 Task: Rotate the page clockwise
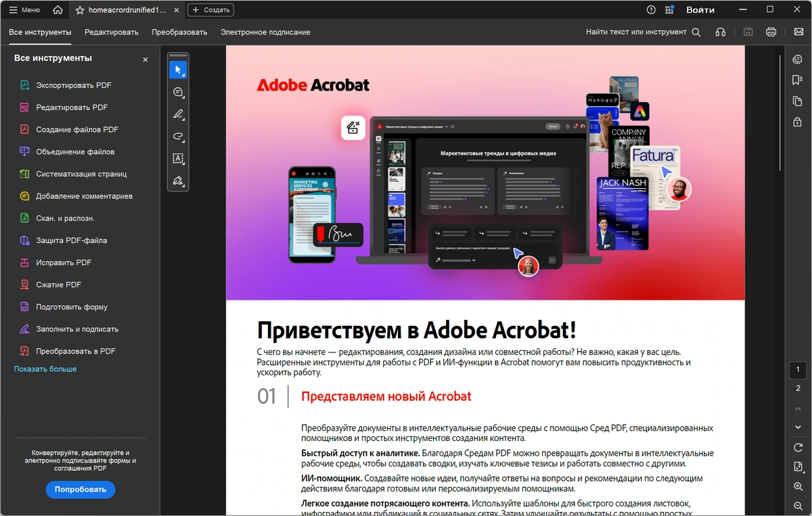coord(798,448)
